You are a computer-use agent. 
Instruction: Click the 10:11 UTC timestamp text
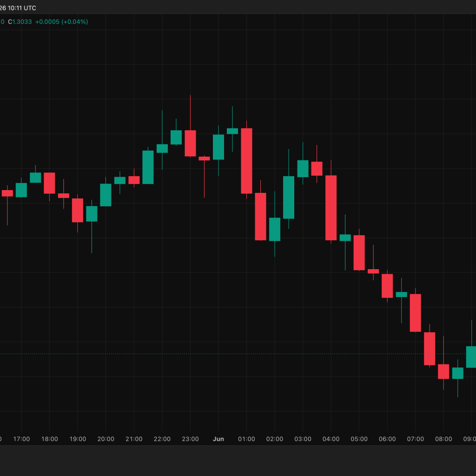[22, 8]
